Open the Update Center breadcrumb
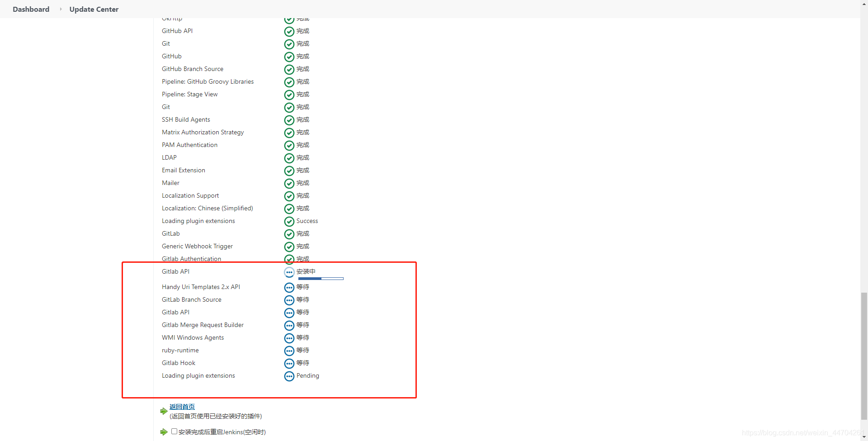This screenshot has height=441, width=868. (x=94, y=9)
